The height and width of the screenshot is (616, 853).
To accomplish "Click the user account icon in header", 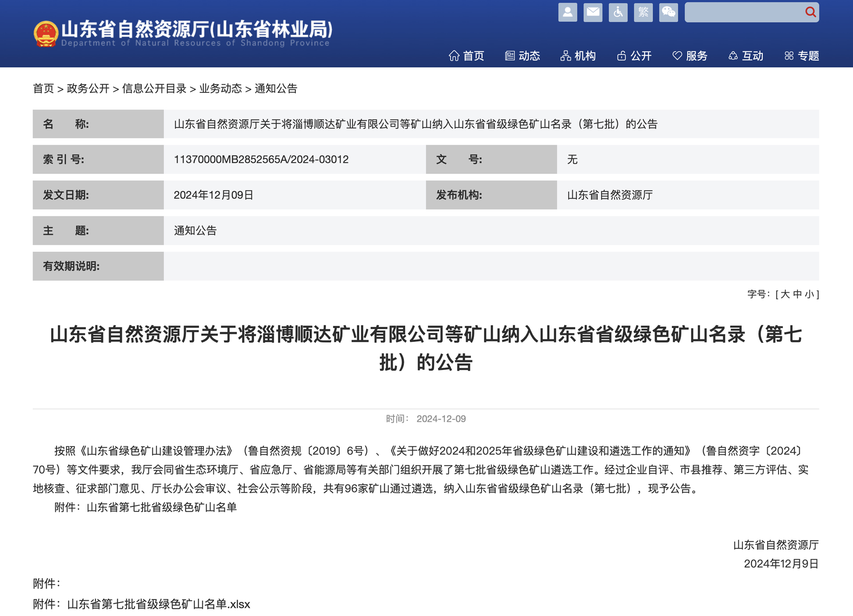I will [x=567, y=12].
